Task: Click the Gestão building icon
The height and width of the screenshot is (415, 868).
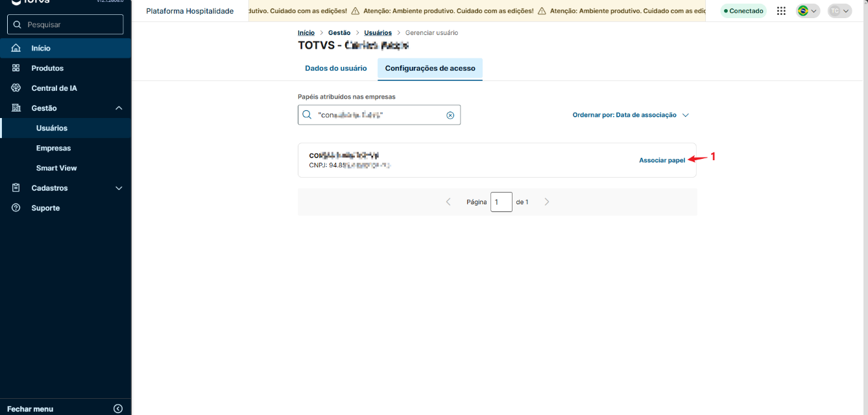Action: tap(16, 108)
